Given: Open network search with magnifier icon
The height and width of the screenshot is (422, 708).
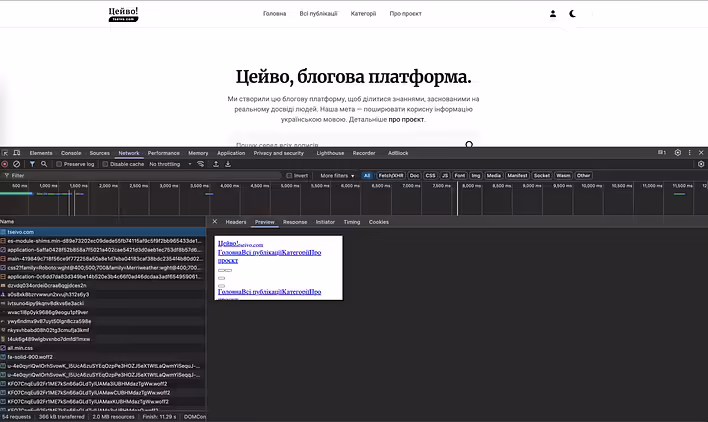Looking at the screenshot, I should (45, 164).
